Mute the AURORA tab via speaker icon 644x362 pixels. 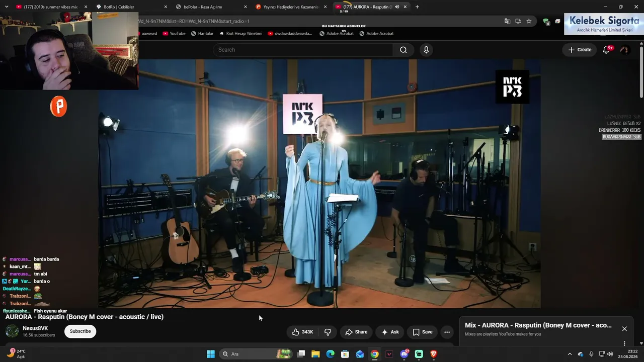tap(397, 7)
